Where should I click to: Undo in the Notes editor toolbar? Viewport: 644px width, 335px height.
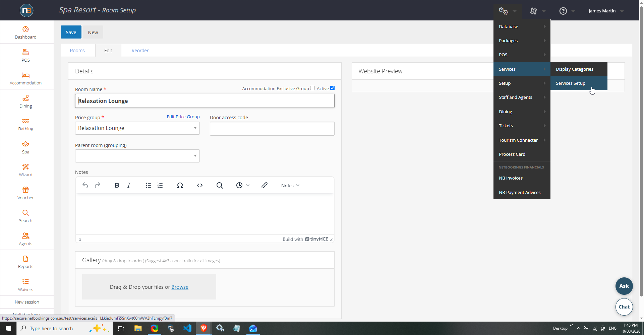click(85, 185)
